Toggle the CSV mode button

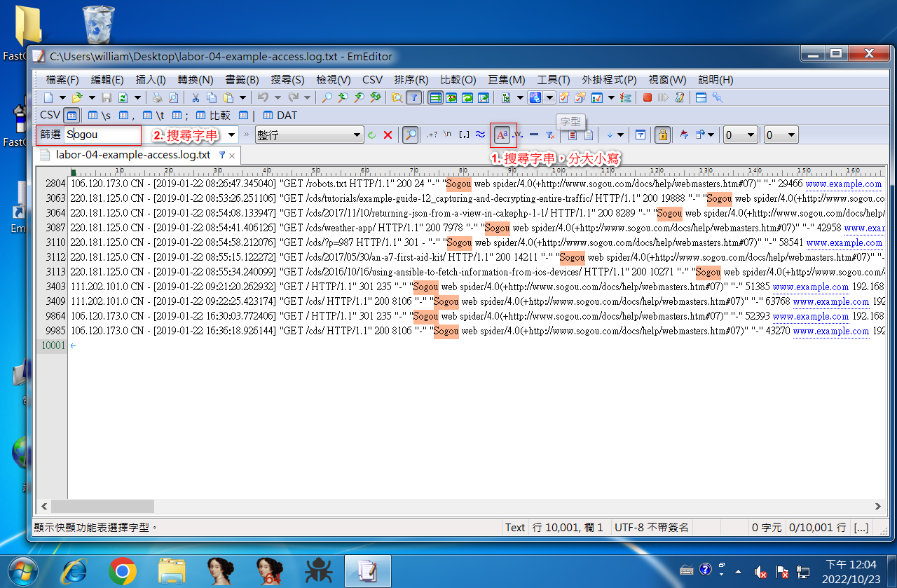pyautogui.click(x=71, y=116)
